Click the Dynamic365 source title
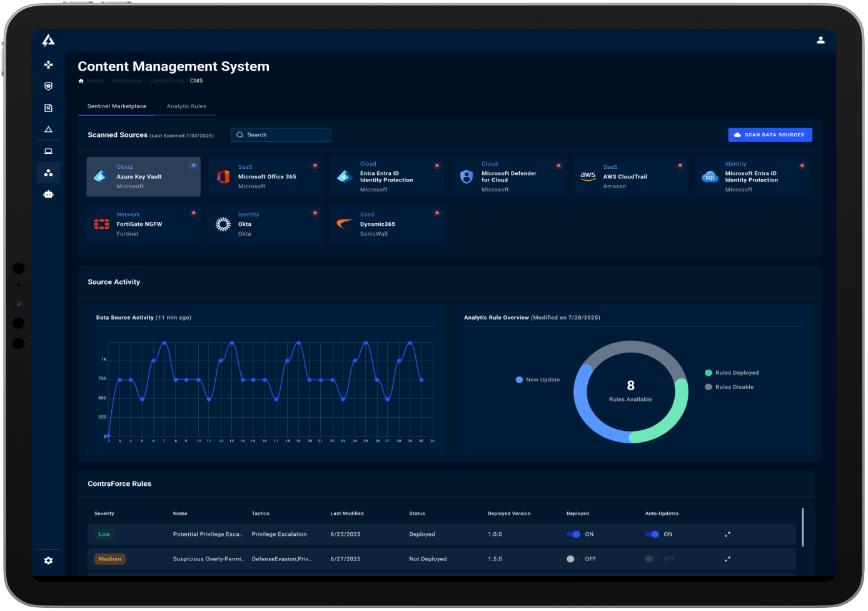Image resolution: width=868 pixels, height=611 pixels. point(378,224)
